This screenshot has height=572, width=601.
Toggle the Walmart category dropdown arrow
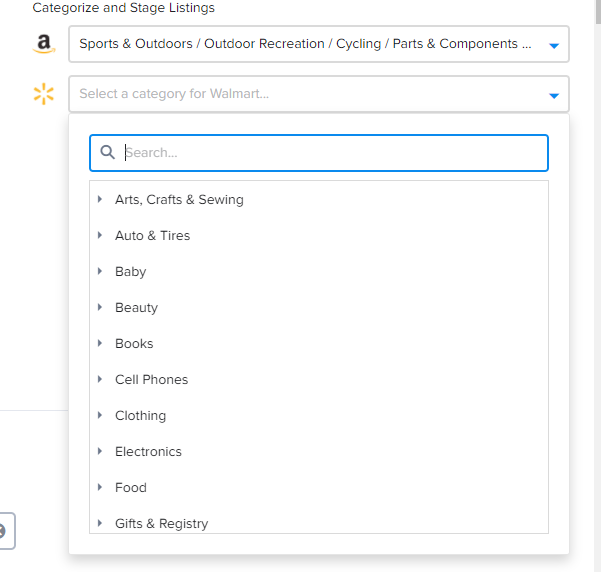554,95
